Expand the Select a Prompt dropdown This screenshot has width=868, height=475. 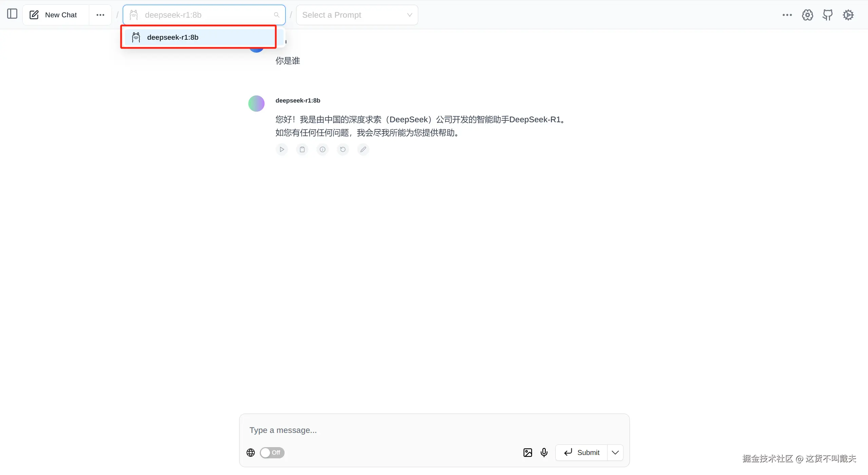(357, 15)
